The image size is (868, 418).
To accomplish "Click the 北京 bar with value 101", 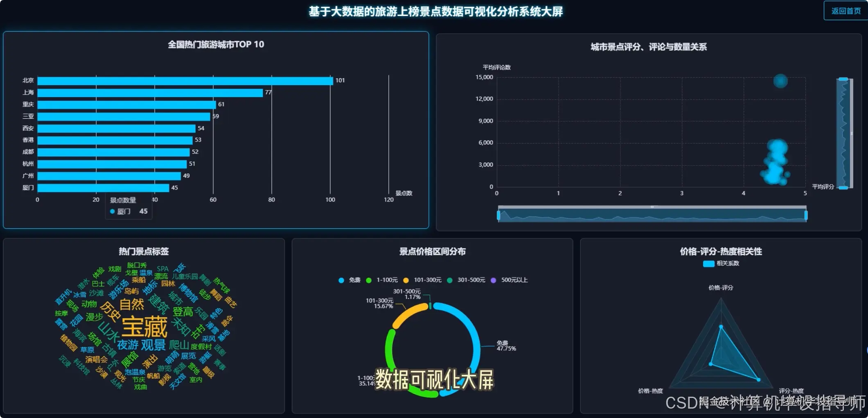I will (185, 81).
